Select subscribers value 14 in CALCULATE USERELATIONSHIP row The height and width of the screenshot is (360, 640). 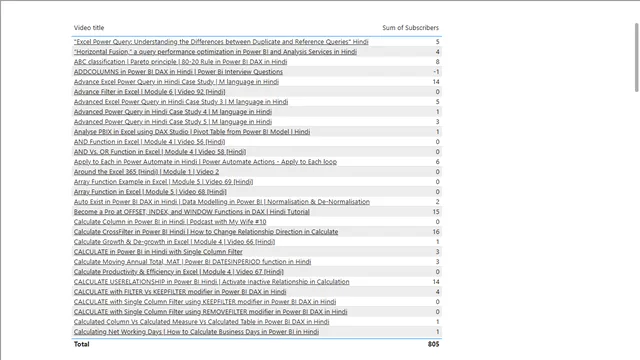(x=436, y=282)
